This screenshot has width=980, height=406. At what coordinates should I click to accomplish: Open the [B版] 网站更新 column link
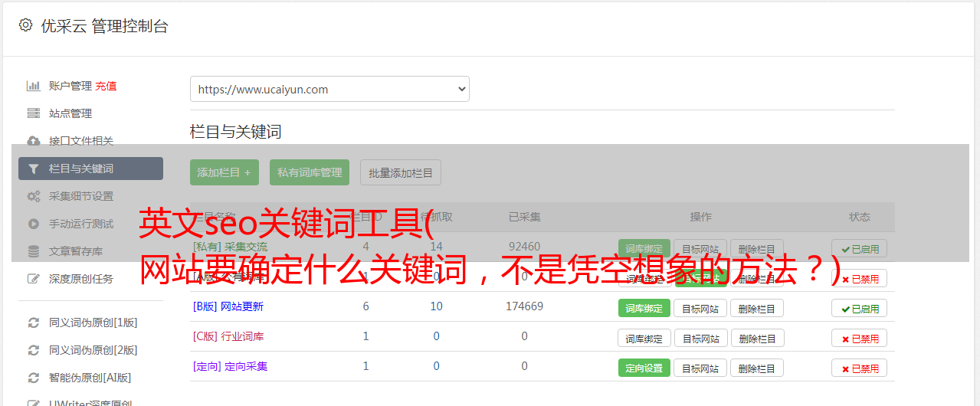click(x=228, y=306)
